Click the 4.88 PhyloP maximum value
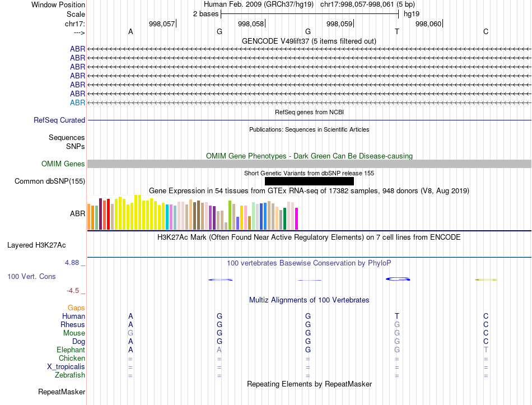This screenshot has height=405, width=532. 72,262
